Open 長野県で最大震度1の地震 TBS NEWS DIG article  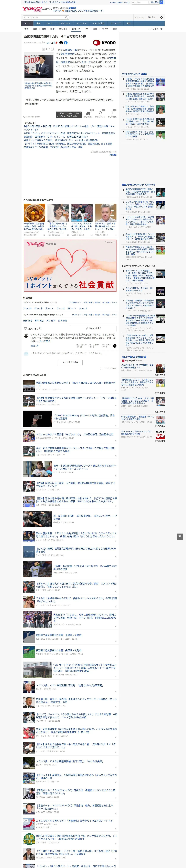tap(59, 635)
